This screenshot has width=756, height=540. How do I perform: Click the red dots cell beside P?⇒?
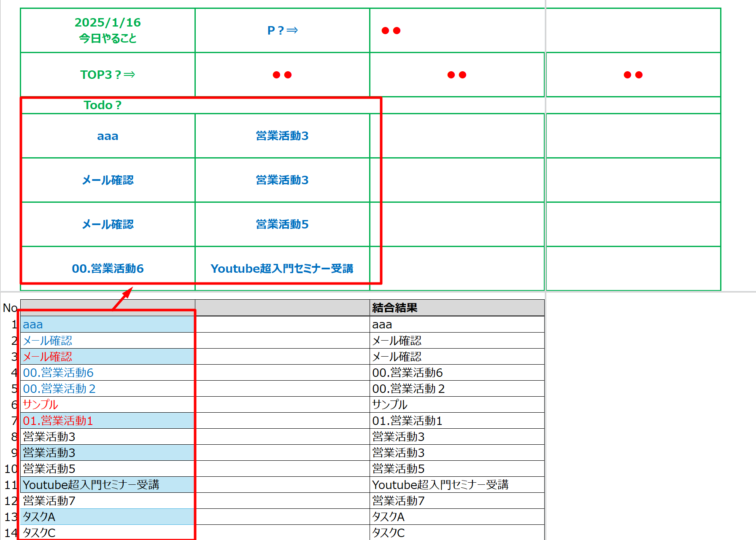[x=457, y=30]
